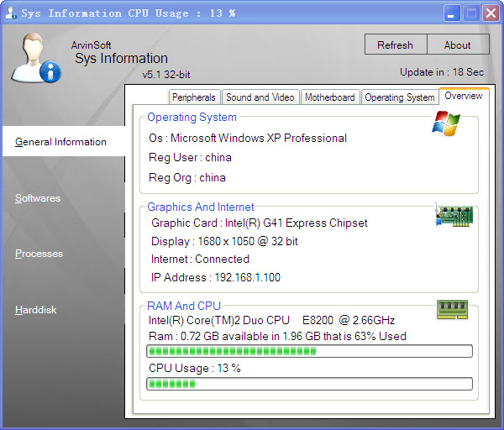Click 'IP Address : 192.168.1.100' value

(216, 277)
